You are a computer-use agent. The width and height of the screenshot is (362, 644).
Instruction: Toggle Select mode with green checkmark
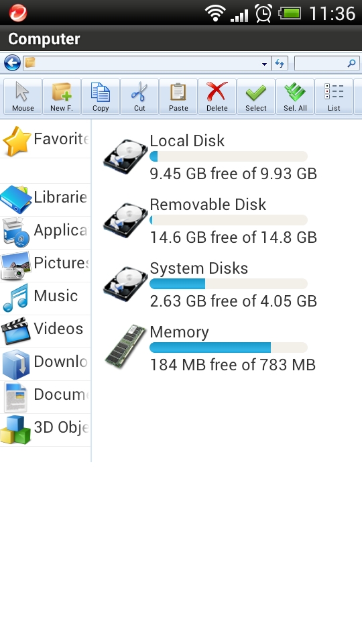256,97
